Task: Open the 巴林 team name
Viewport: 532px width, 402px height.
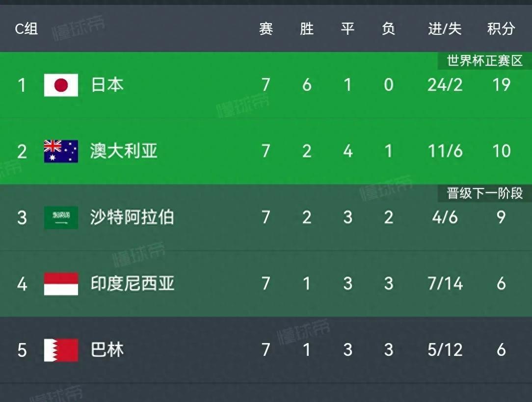Action: 107,350
